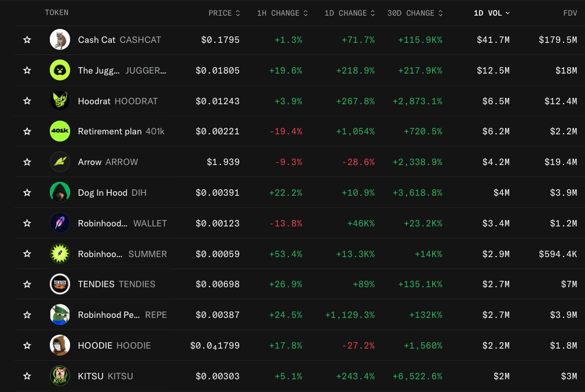The height and width of the screenshot is (392, 585).
Task: Click the KITSU token logo
Action: [x=60, y=376]
